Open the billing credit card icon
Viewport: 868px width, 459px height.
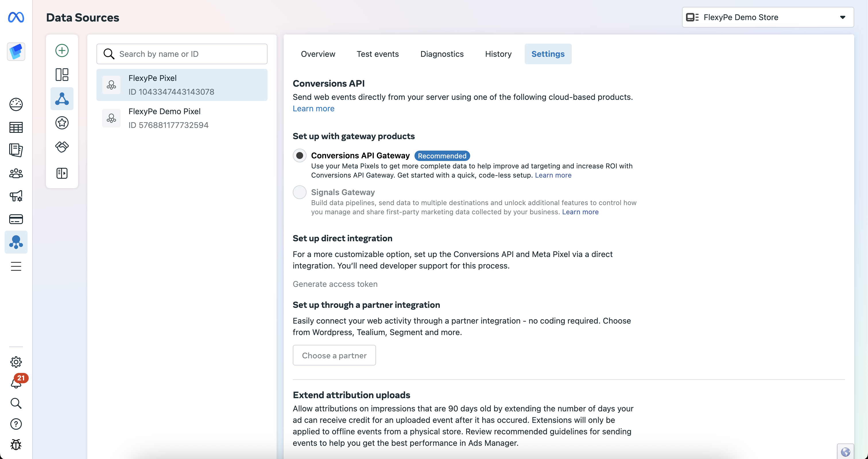click(x=16, y=219)
